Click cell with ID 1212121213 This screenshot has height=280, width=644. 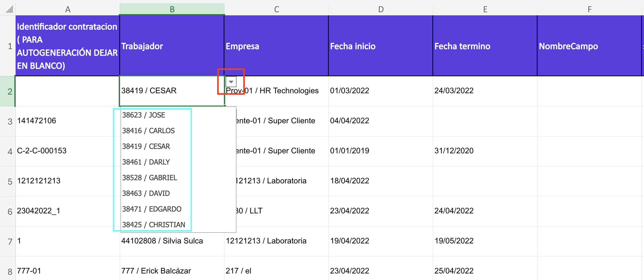tap(68, 181)
